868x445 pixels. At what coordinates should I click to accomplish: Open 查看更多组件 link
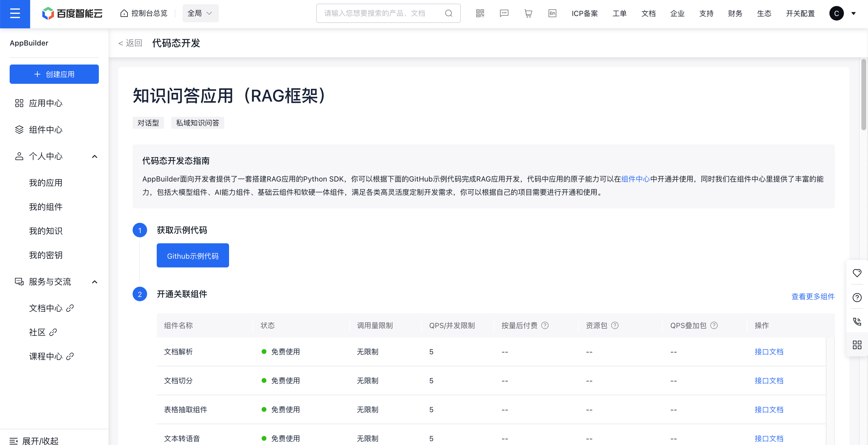coord(813,296)
